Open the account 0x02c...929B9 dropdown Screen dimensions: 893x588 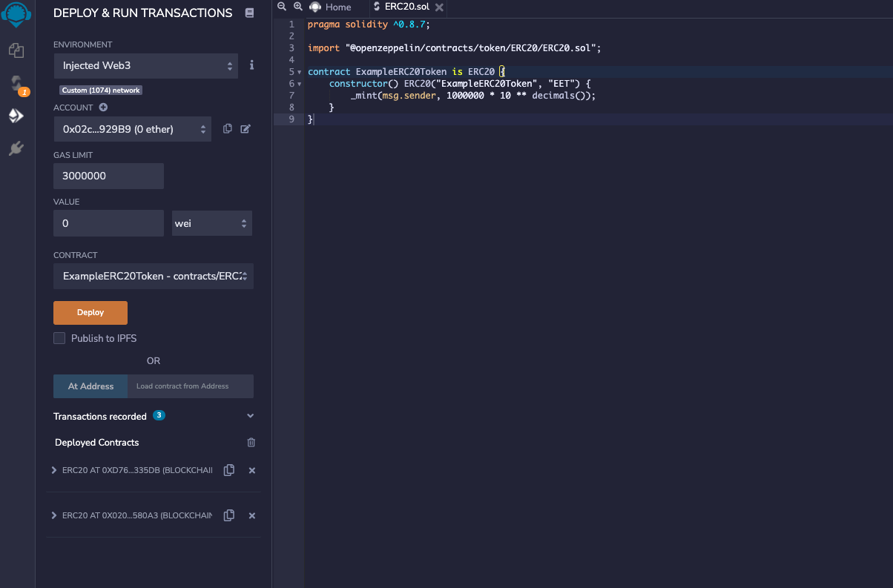133,129
